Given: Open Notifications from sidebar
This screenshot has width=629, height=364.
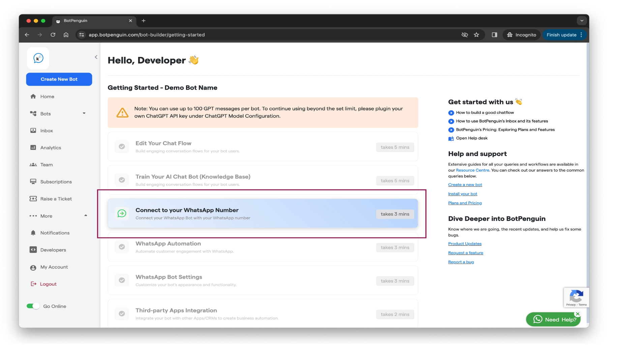Looking at the screenshot, I should coord(55,233).
